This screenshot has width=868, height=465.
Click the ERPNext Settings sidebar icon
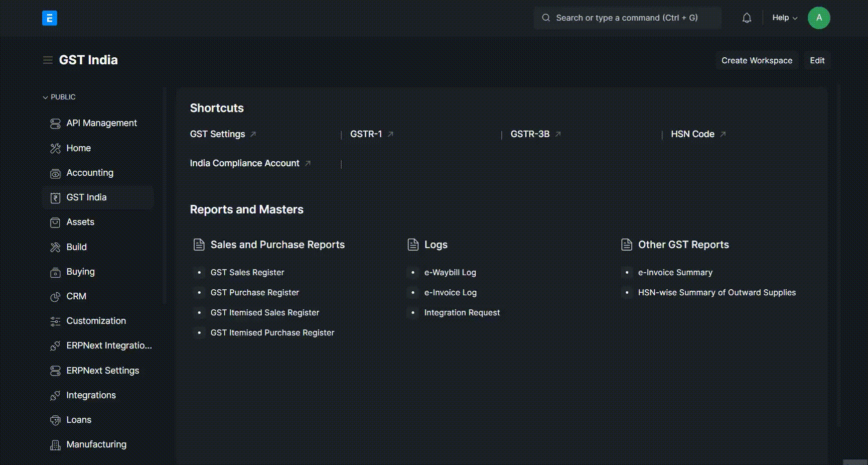tap(55, 371)
